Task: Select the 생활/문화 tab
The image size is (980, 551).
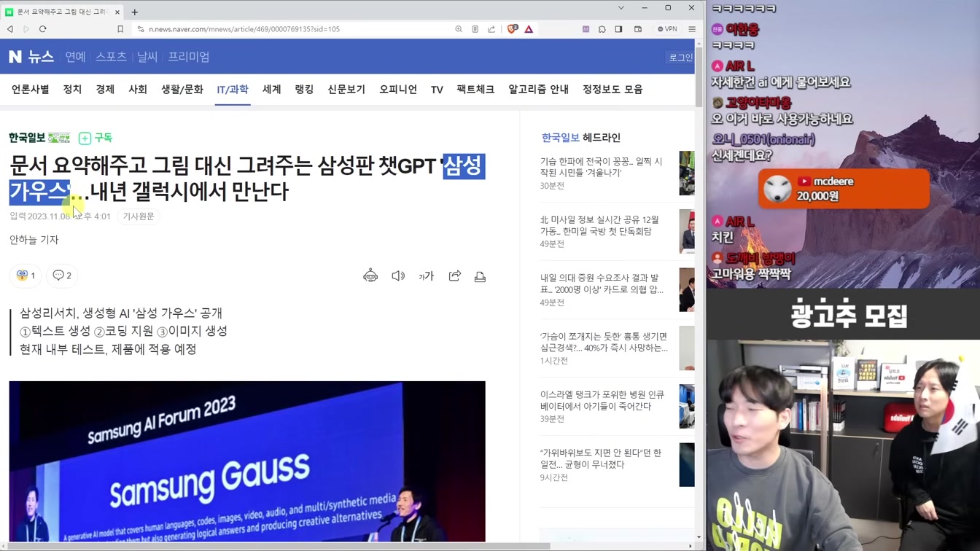Action: (x=182, y=90)
